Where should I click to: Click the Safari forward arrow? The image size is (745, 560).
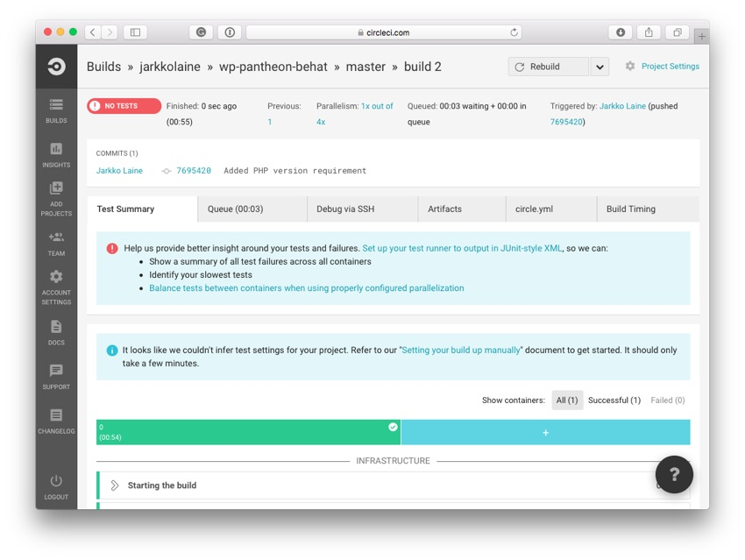(110, 32)
